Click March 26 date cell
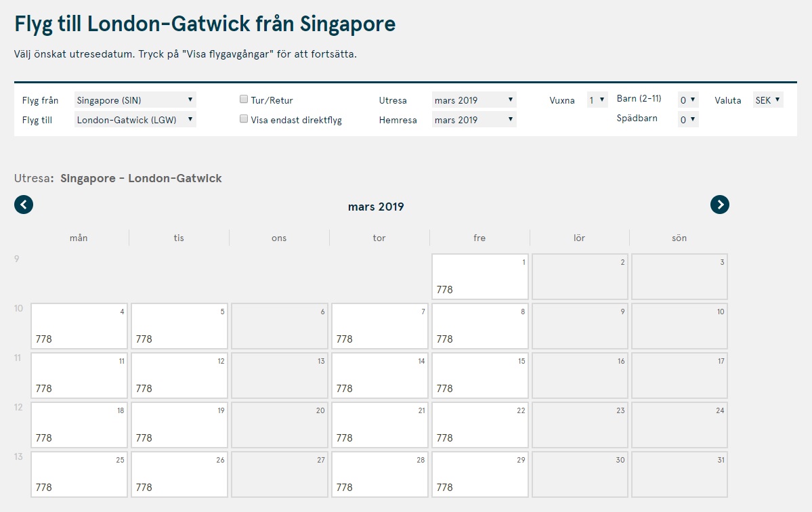Image resolution: width=812 pixels, height=512 pixels. 179,474
